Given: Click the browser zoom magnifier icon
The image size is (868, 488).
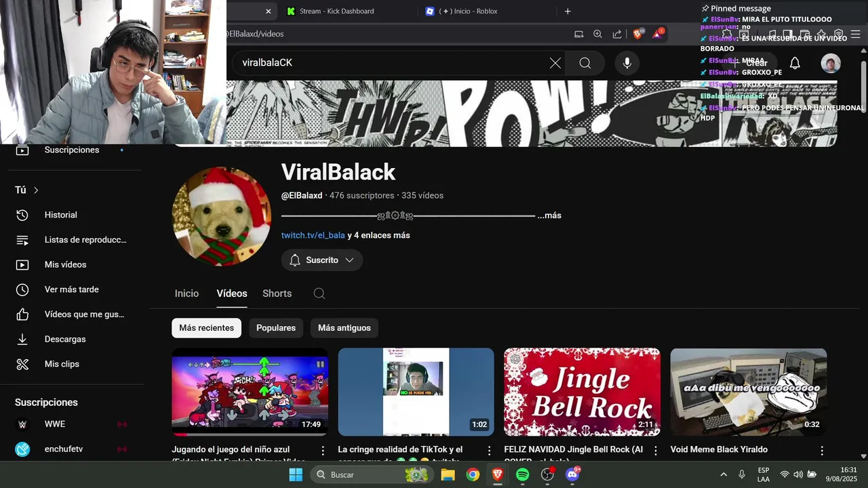Looking at the screenshot, I should pyautogui.click(x=597, y=34).
